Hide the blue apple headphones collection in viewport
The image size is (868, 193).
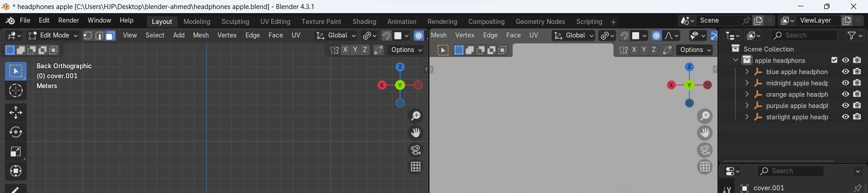tap(845, 71)
